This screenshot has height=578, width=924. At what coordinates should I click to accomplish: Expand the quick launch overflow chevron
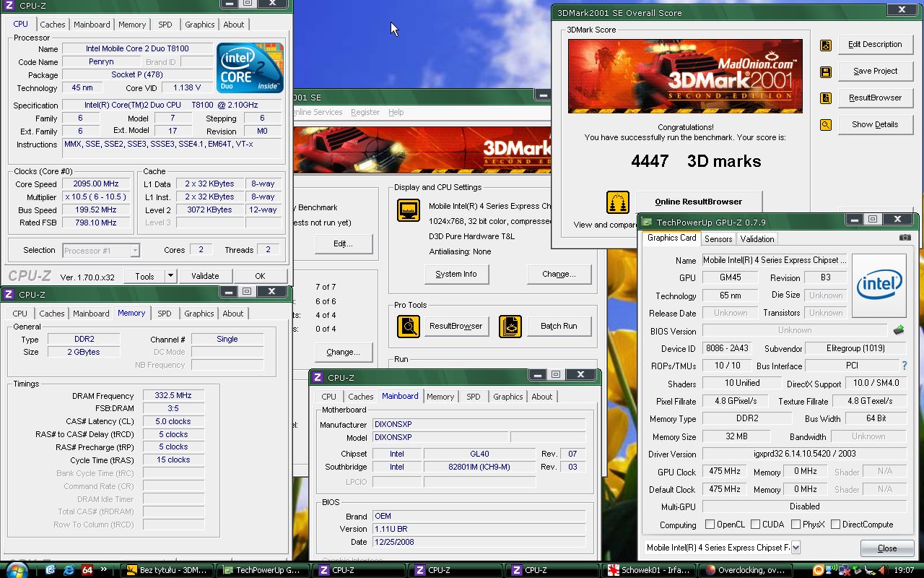[104, 569]
